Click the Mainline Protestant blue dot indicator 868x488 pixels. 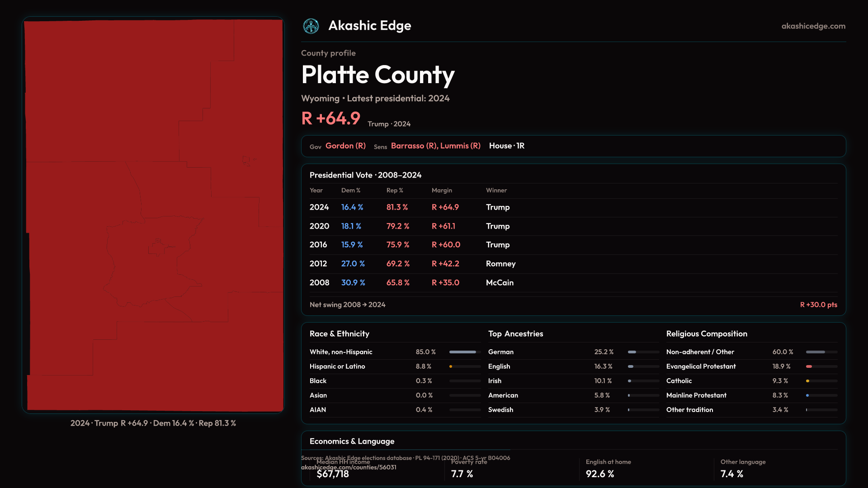click(x=807, y=395)
